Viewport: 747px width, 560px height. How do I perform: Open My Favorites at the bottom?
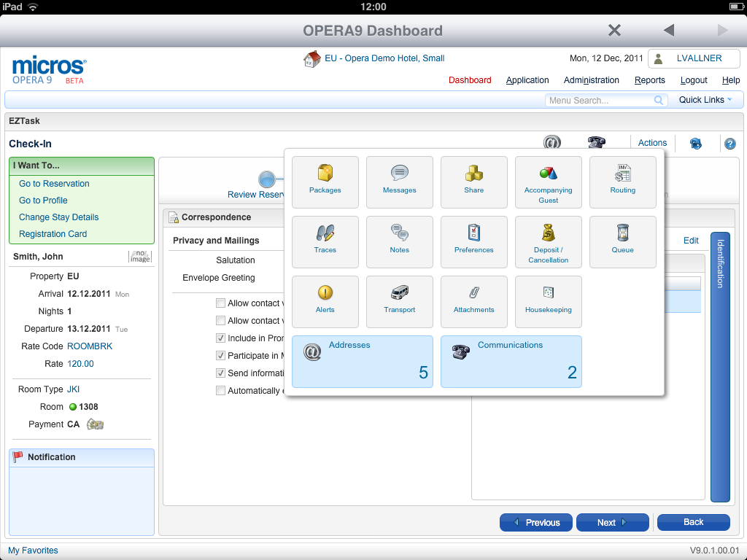[33, 550]
